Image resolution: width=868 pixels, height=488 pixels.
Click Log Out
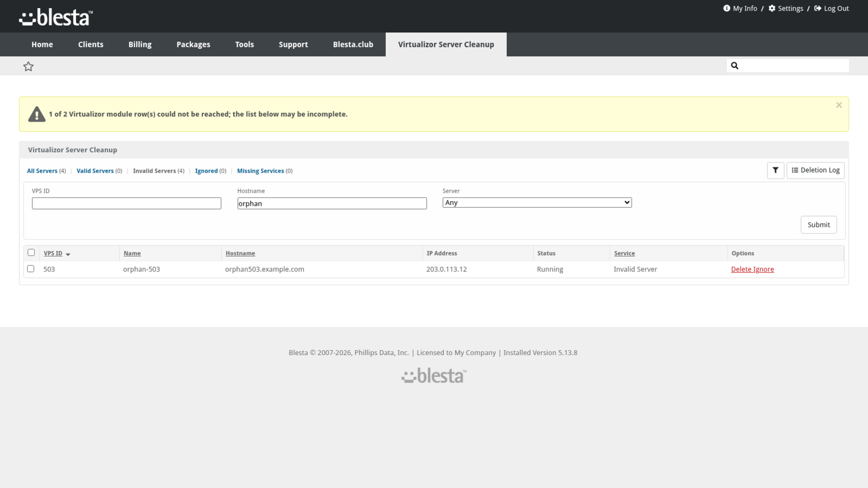coord(831,8)
